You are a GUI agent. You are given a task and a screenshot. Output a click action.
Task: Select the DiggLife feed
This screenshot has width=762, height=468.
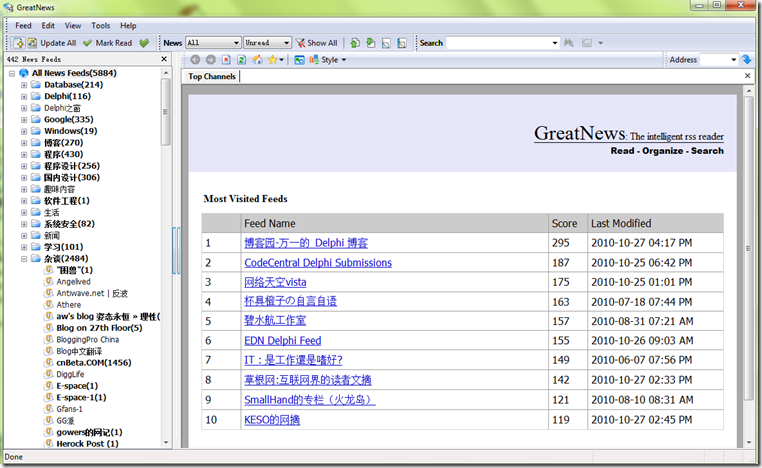tap(70, 374)
